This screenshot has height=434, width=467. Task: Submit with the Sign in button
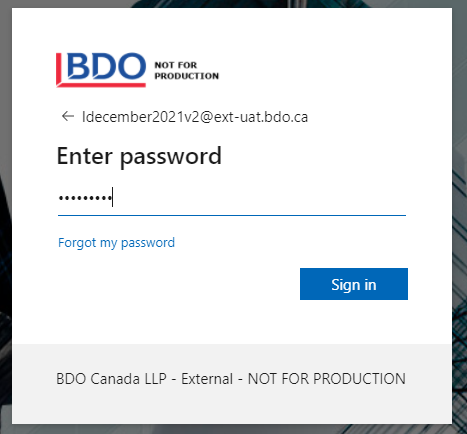[354, 284]
